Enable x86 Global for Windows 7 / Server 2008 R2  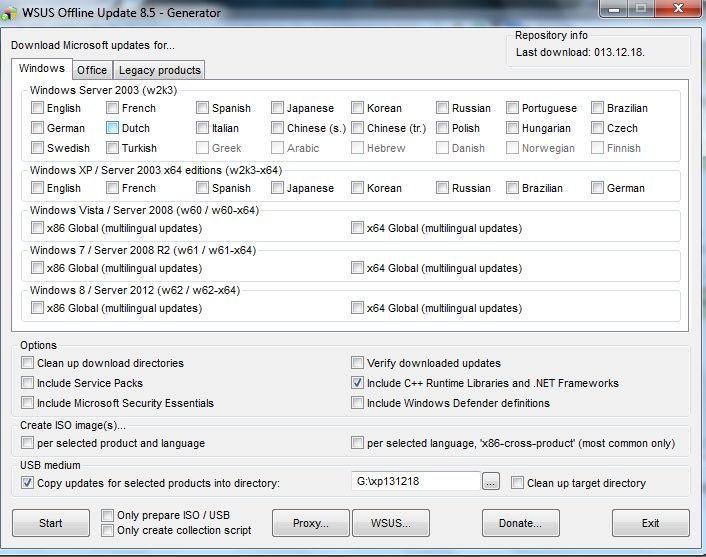(x=37, y=268)
